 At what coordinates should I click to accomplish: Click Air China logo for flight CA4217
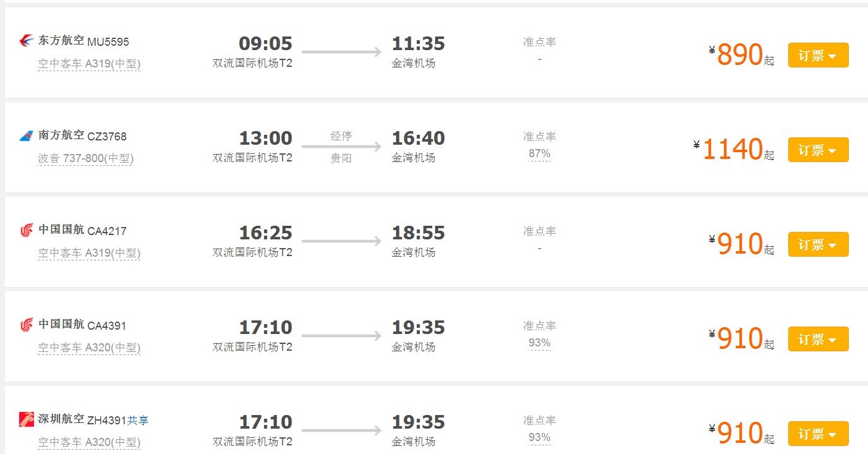point(27,231)
